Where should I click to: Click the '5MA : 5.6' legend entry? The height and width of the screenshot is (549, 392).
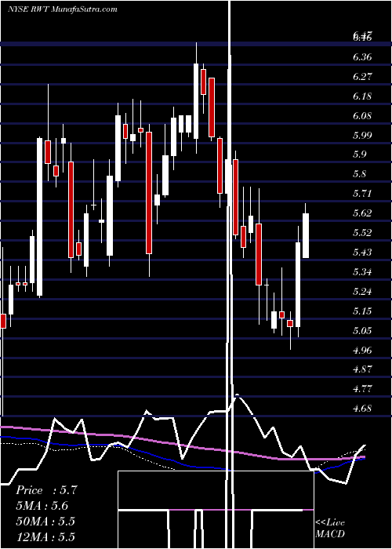(42, 506)
